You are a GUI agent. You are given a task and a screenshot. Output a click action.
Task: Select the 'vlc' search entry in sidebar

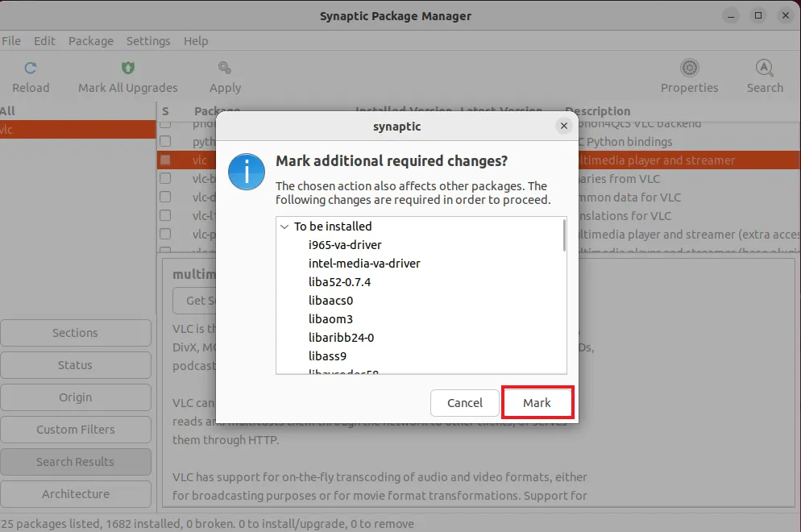pos(77,129)
